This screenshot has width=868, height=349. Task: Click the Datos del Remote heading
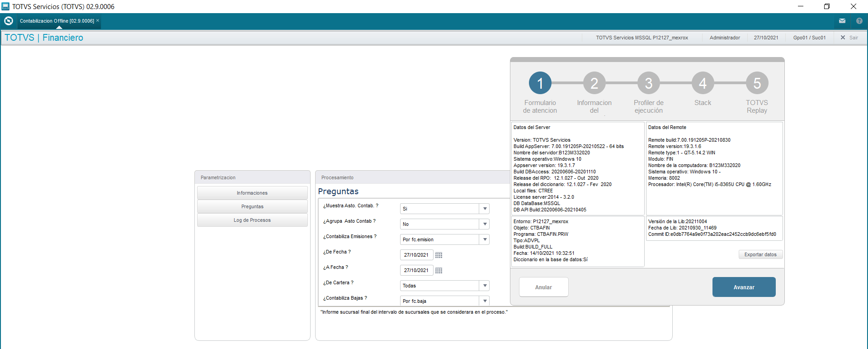(667, 127)
